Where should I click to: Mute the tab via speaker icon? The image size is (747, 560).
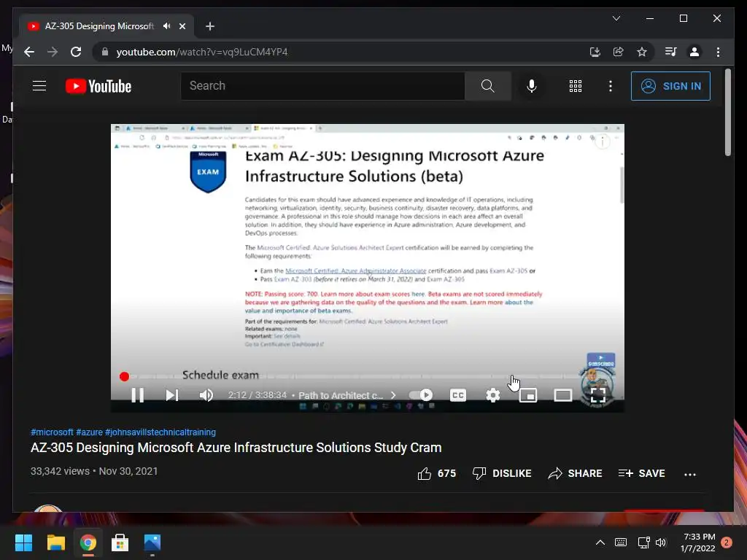coord(166,26)
